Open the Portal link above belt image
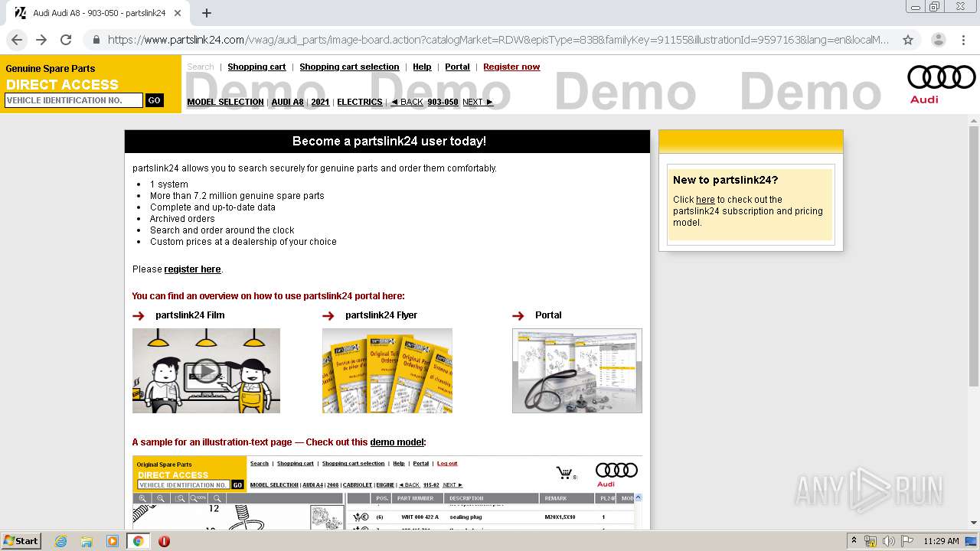Screen dimensions: 980x551 pyautogui.click(x=548, y=315)
